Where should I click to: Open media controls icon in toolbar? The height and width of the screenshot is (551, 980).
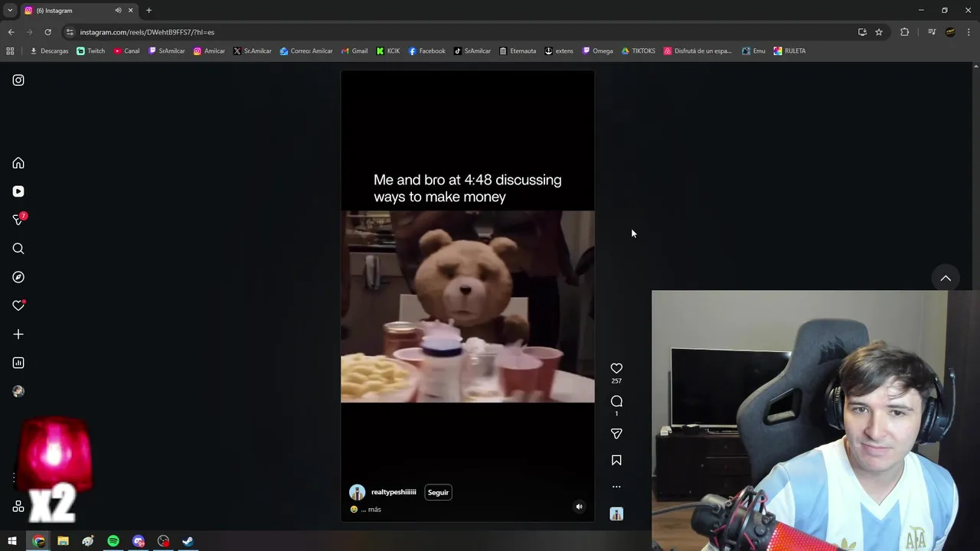pos(931,32)
